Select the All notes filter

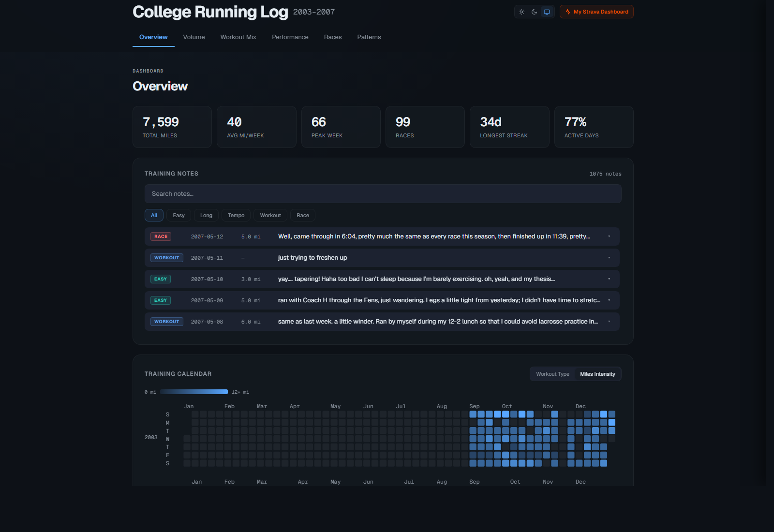coord(154,215)
